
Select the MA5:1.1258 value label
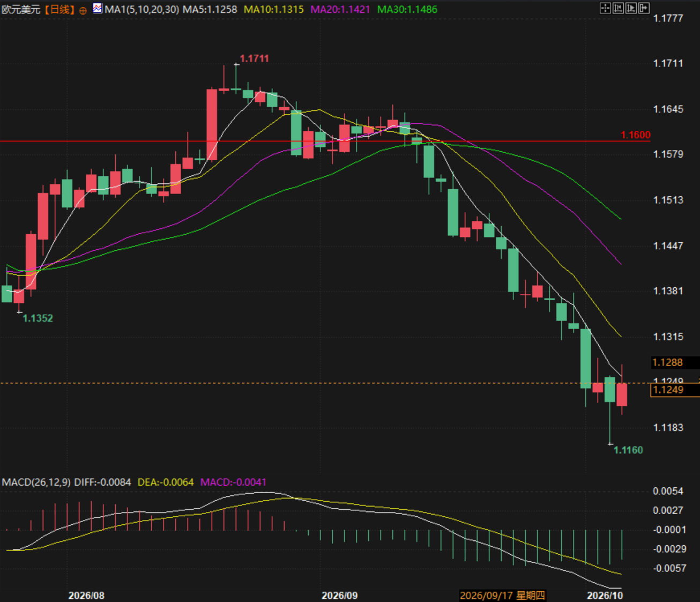210,10
